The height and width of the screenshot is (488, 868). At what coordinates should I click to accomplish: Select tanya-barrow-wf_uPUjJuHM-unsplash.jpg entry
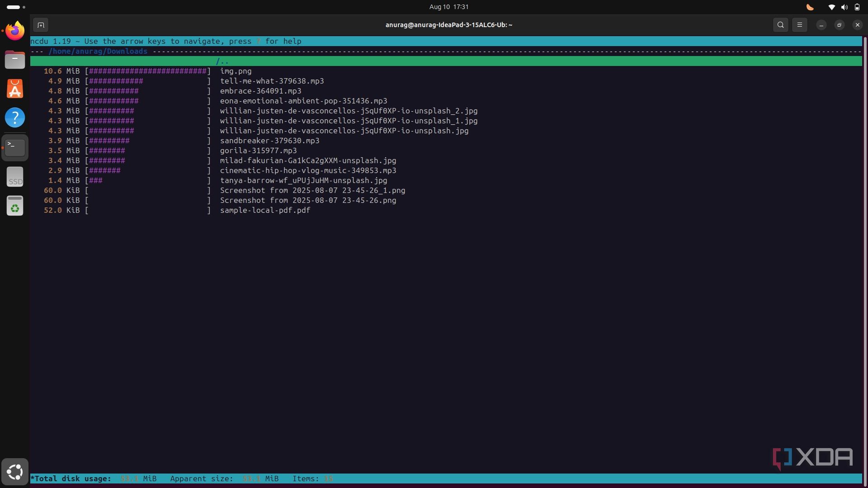304,180
